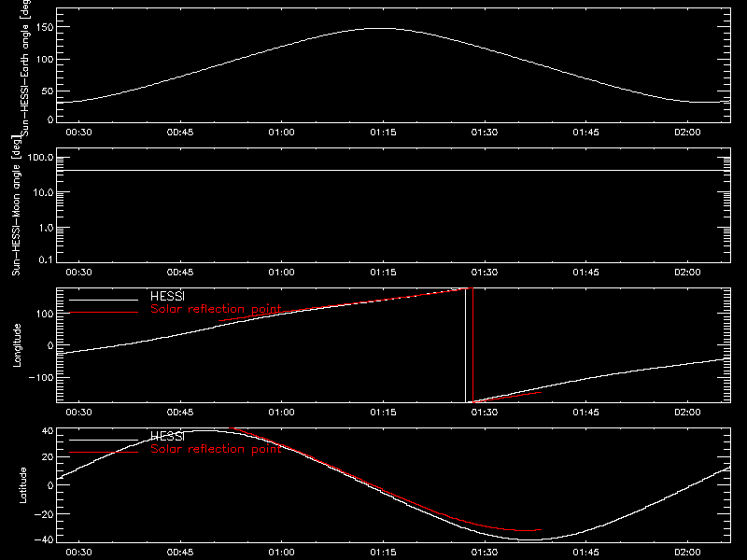This screenshot has width=747, height=560.
Task: Select 01:30 under the Moon angle plot
Action: pos(485,273)
